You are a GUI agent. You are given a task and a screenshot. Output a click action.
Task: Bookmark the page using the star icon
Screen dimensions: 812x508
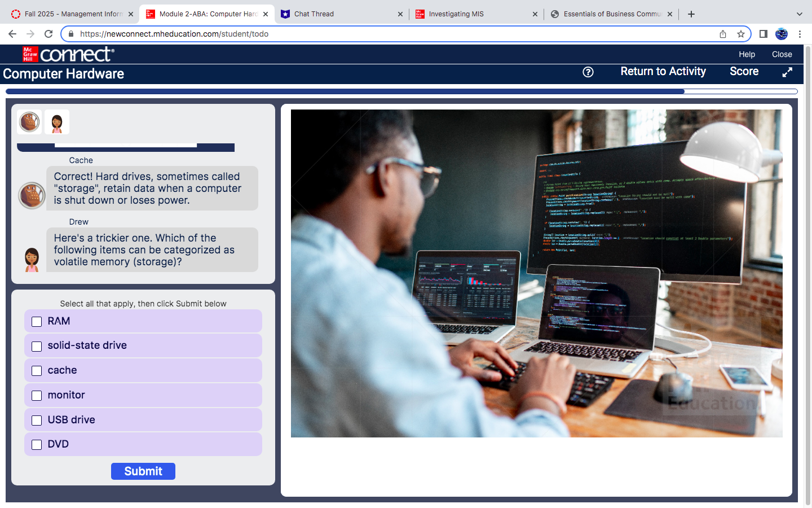point(741,34)
